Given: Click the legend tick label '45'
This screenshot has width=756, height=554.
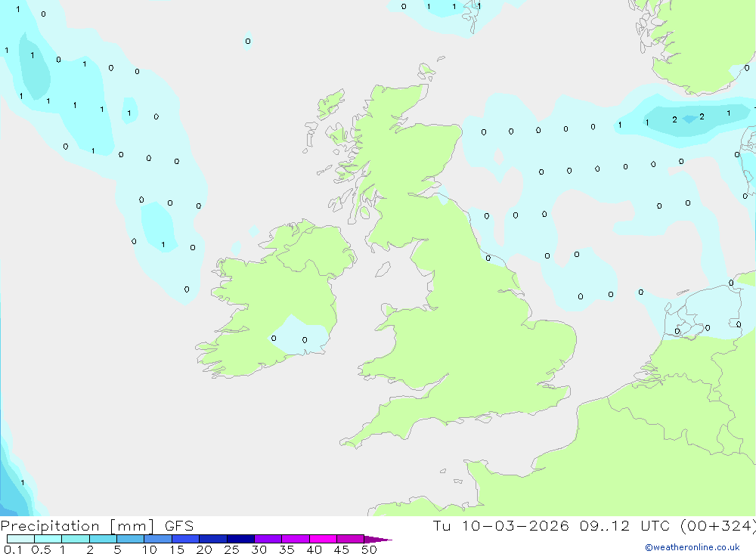Looking at the screenshot, I should tap(342, 549).
